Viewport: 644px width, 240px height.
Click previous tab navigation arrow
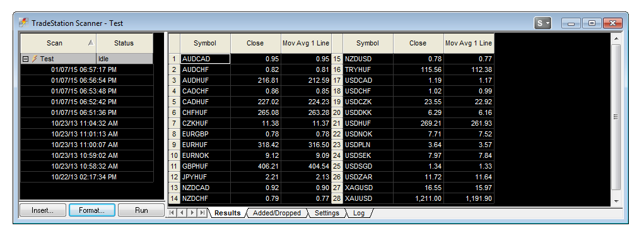(x=182, y=213)
